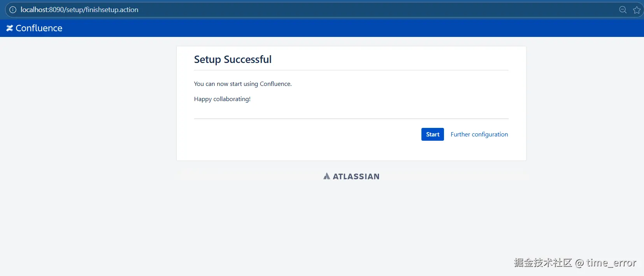This screenshot has height=276, width=644.
Task: Click the time_error watermark text
Action: point(611,263)
